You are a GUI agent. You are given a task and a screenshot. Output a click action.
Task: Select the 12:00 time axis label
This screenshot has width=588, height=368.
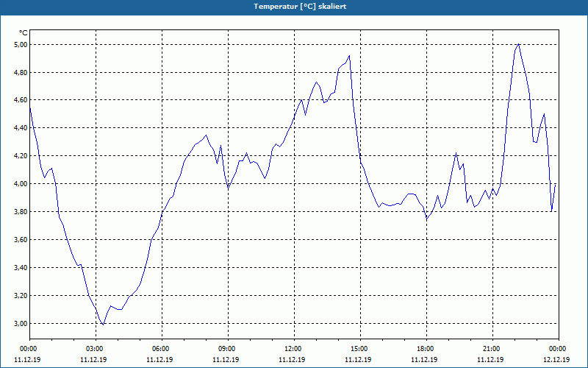tap(293, 349)
